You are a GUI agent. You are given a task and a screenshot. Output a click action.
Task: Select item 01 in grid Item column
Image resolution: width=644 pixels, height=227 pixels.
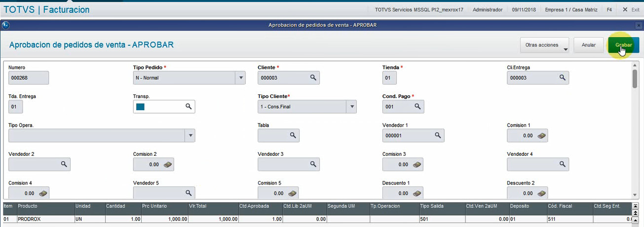pos(9,218)
